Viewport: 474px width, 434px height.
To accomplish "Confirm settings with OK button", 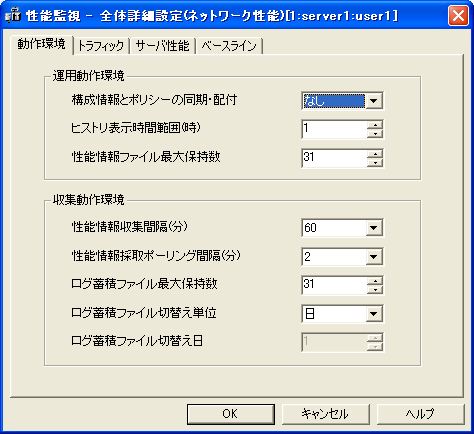I will click(231, 414).
